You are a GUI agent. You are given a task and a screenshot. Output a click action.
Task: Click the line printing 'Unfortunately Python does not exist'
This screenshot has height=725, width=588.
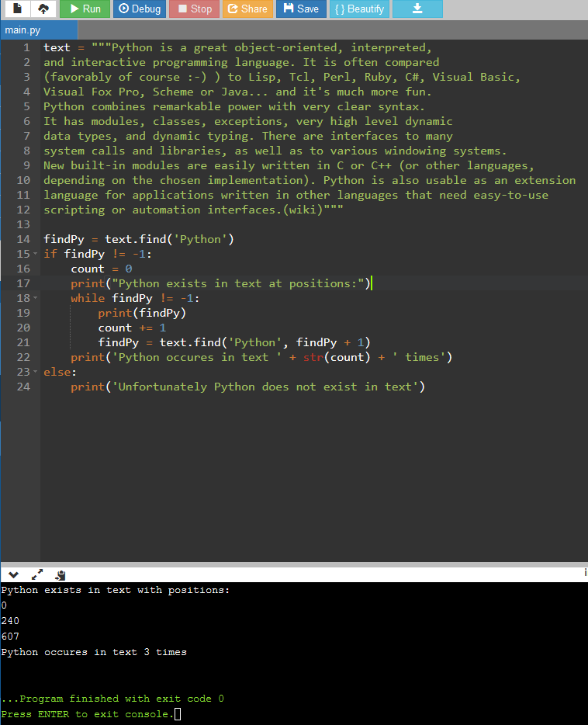(247, 387)
